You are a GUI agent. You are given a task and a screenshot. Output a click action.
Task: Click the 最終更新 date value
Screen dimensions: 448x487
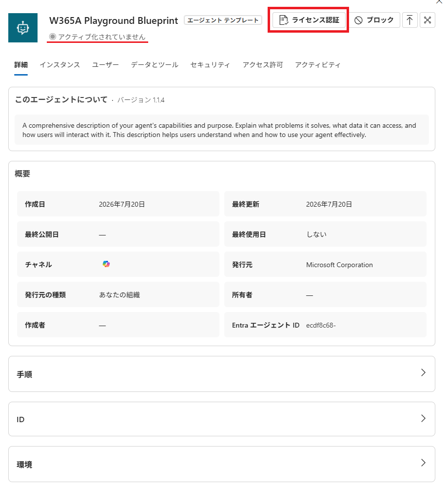[x=329, y=204]
